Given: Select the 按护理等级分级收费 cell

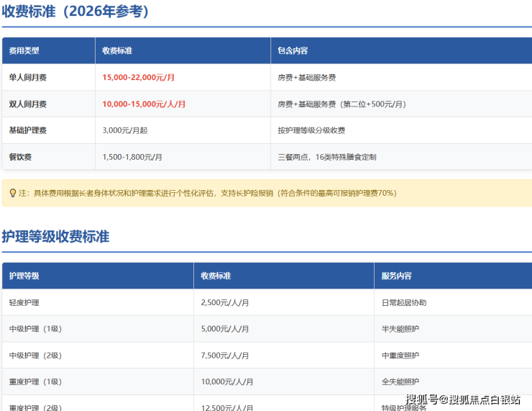Looking at the screenshot, I should 311,130.
